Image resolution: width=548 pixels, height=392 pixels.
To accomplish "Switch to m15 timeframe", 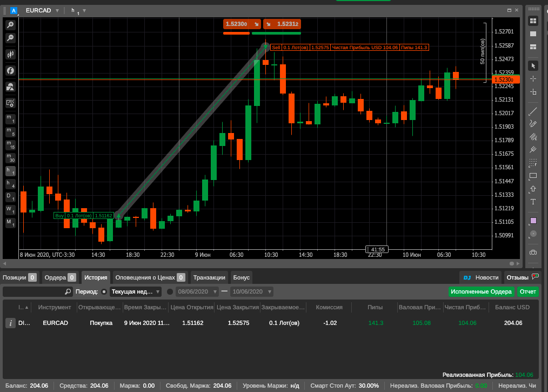I will [10, 145].
